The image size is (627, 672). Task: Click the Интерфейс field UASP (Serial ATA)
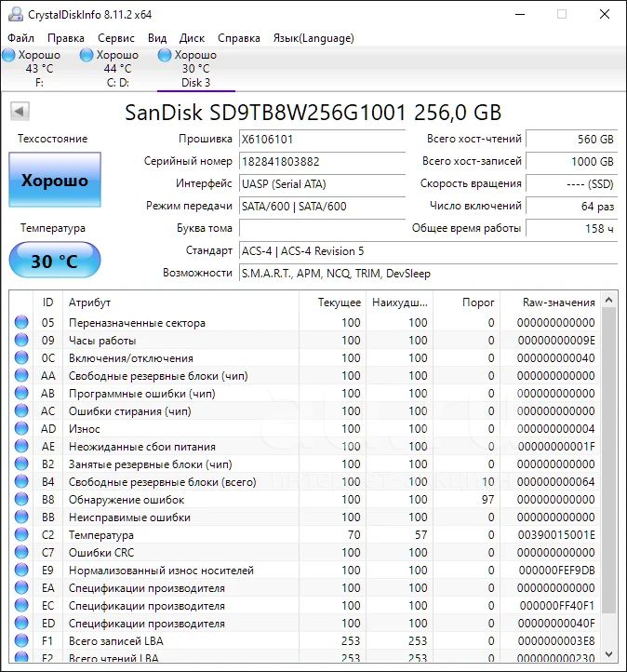pos(322,184)
